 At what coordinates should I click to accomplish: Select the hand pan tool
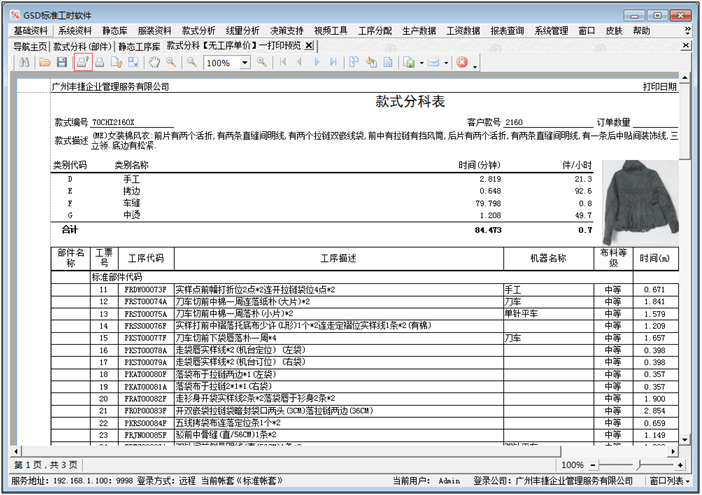pos(154,62)
